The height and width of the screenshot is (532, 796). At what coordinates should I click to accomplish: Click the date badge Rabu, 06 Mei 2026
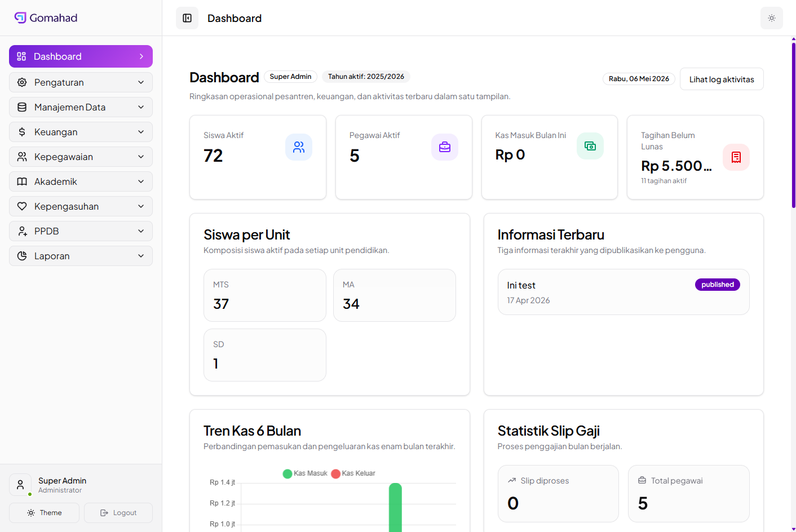[x=639, y=79]
